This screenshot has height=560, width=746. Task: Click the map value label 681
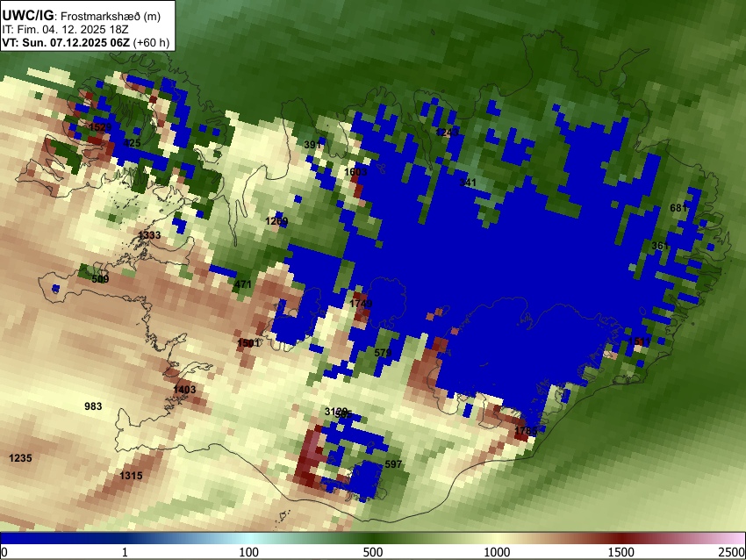point(678,208)
